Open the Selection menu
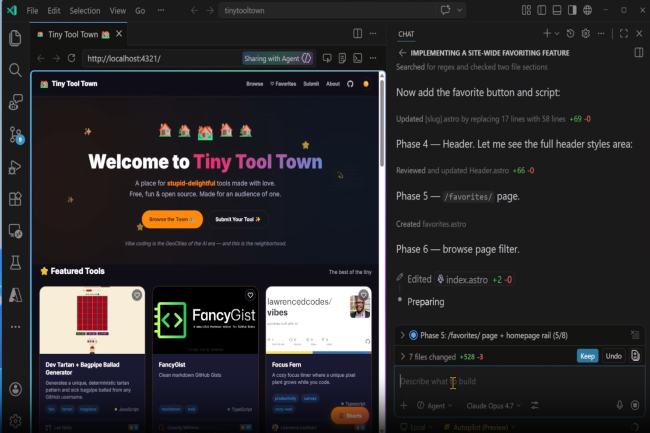Screen dimensions: 650x433 (x=85, y=10)
